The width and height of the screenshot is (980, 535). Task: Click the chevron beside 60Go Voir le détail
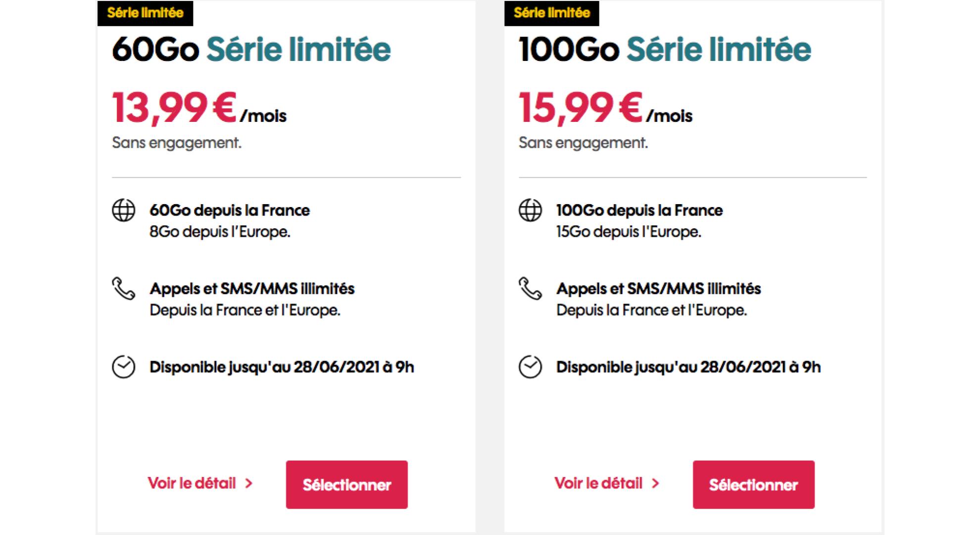(x=249, y=483)
